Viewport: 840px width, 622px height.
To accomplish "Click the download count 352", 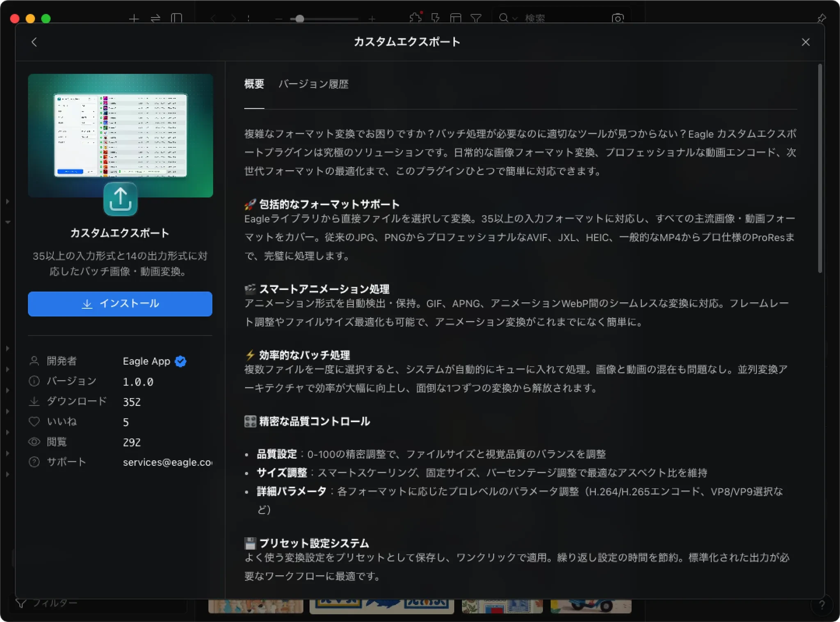I will [132, 402].
